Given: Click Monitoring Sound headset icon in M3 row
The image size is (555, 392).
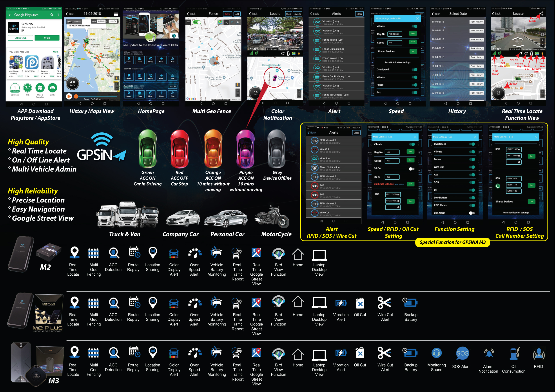Looking at the screenshot, I should tap(437, 354).
